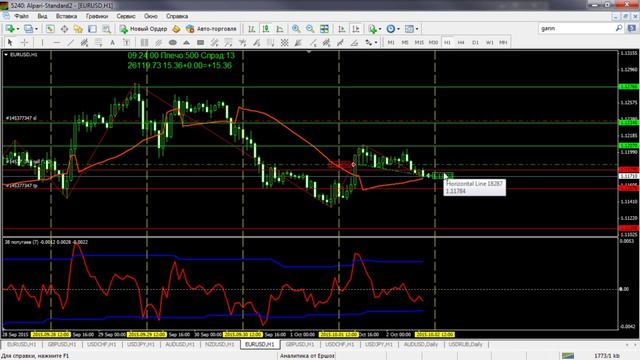640x360 pixels.
Task: Open the Вид menu
Action: [x=42, y=16]
